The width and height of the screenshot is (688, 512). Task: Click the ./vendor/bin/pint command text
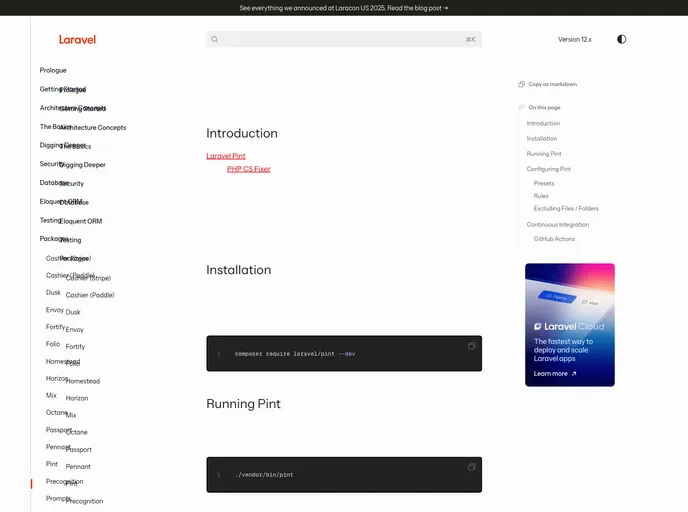point(264,475)
